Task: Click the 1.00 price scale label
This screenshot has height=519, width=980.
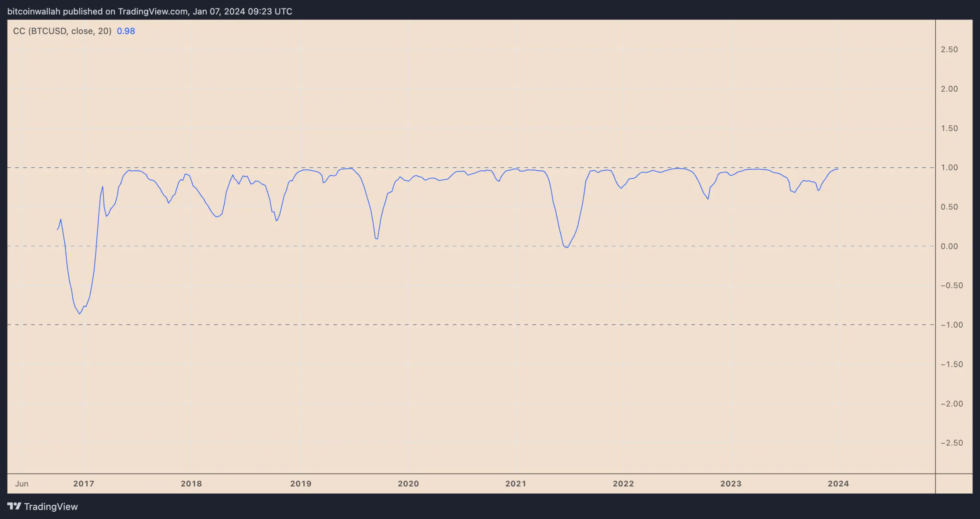Action: pyautogui.click(x=949, y=167)
